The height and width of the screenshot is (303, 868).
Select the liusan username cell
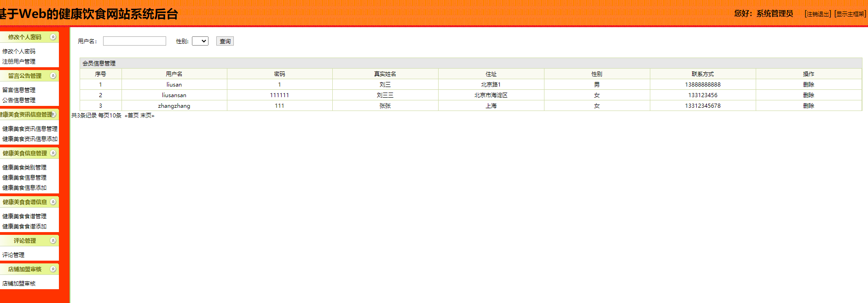(x=174, y=84)
